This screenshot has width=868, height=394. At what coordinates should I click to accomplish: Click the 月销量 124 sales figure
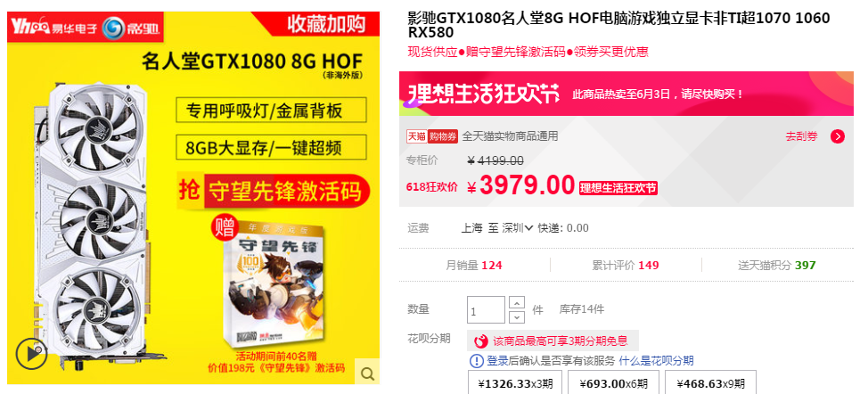474,265
